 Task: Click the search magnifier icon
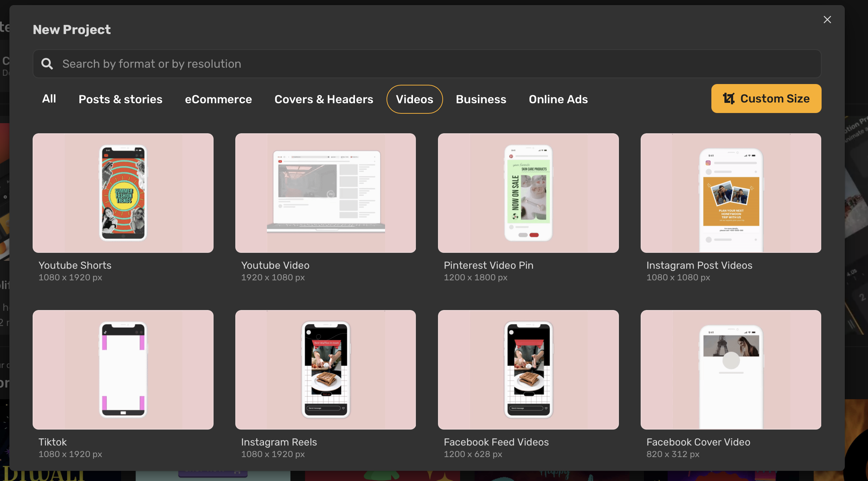[x=47, y=63]
